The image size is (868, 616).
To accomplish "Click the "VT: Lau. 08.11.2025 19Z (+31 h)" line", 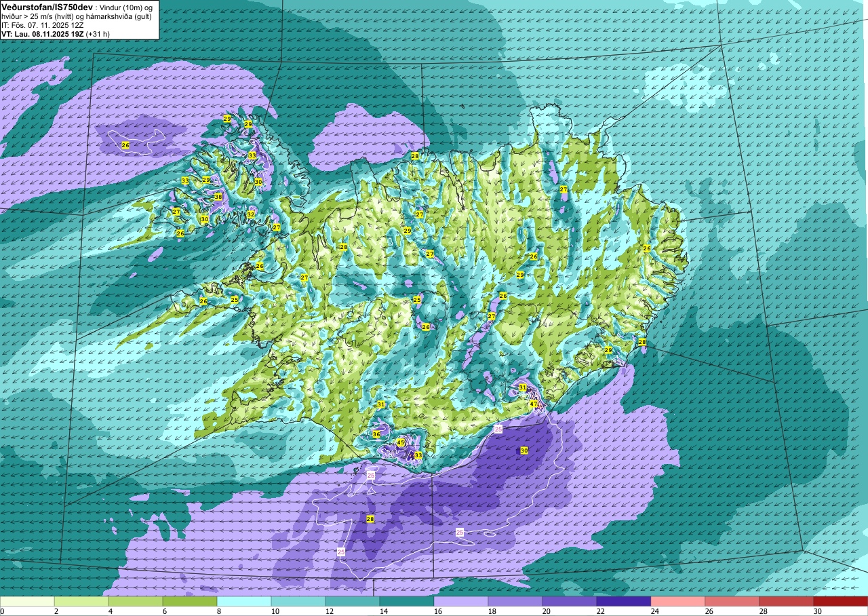I will click(57, 33).
